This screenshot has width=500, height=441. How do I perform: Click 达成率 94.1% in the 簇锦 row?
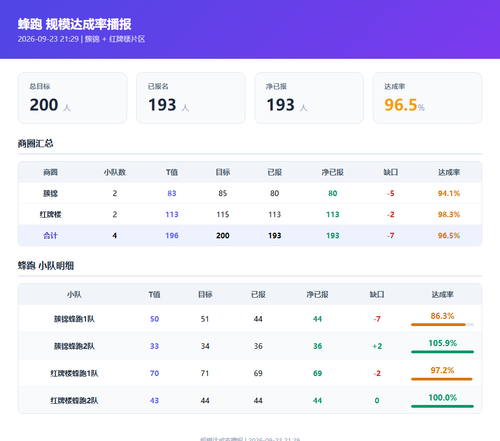pos(449,193)
